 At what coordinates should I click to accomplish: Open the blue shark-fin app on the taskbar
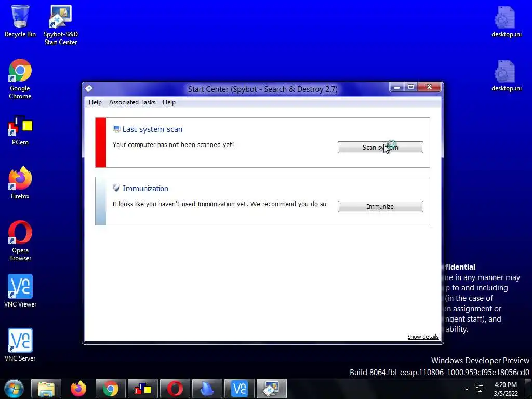click(207, 389)
